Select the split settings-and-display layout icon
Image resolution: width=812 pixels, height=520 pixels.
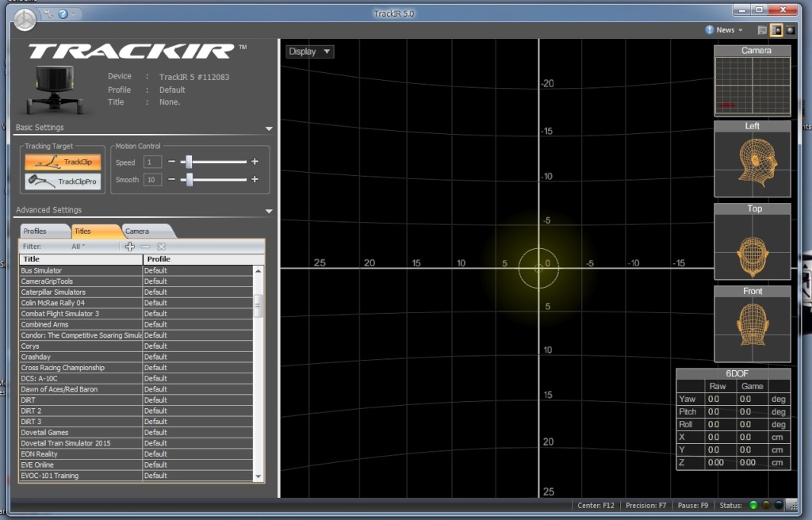776,30
